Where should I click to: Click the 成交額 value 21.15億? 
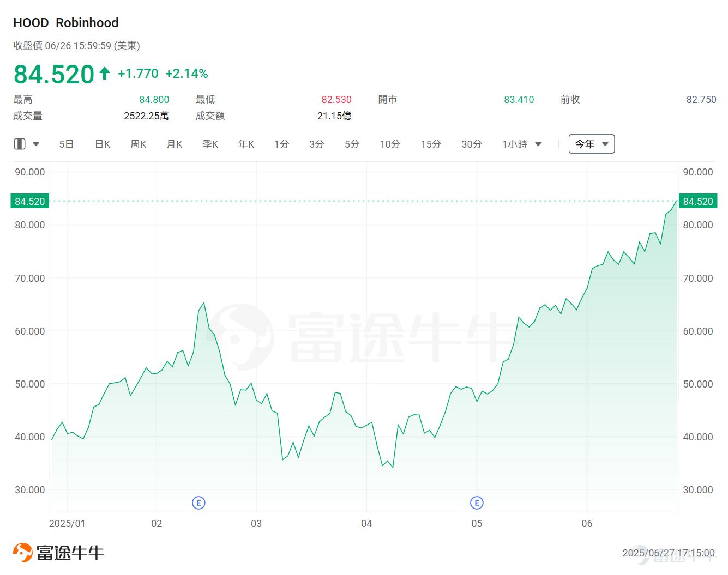[334, 116]
